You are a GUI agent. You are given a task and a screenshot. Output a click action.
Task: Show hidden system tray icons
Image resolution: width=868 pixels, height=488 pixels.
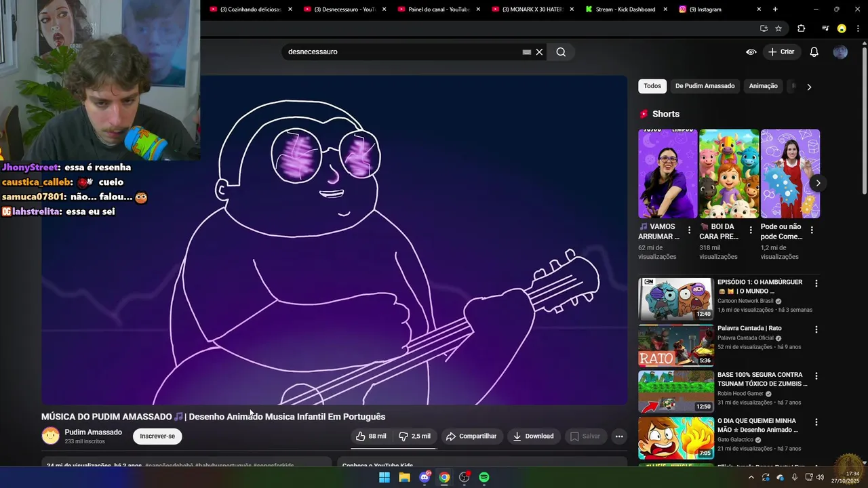(x=751, y=477)
